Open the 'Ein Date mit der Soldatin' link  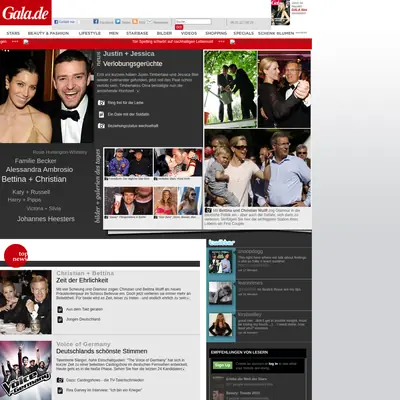click(128, 114)
